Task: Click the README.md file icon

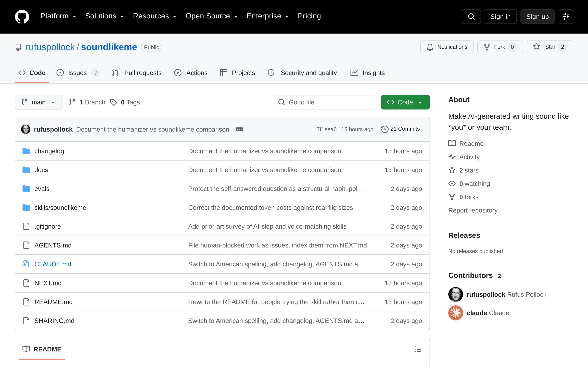Action: point(26,302)
